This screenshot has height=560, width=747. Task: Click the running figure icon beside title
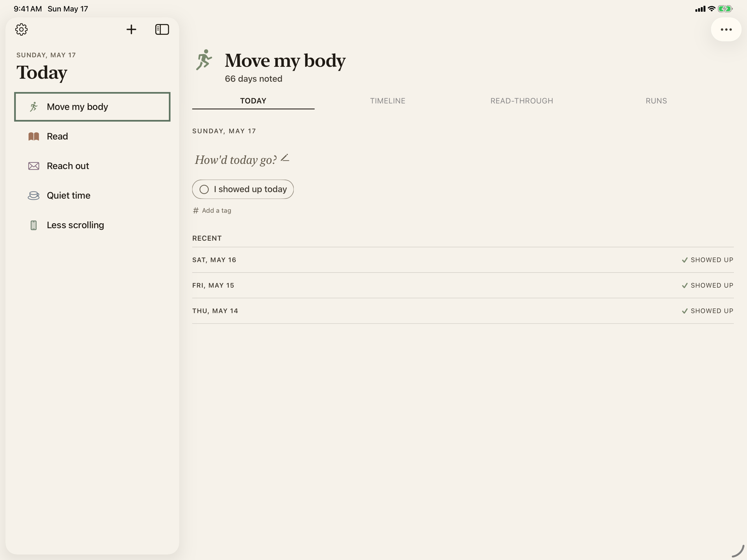coord(204,60)
